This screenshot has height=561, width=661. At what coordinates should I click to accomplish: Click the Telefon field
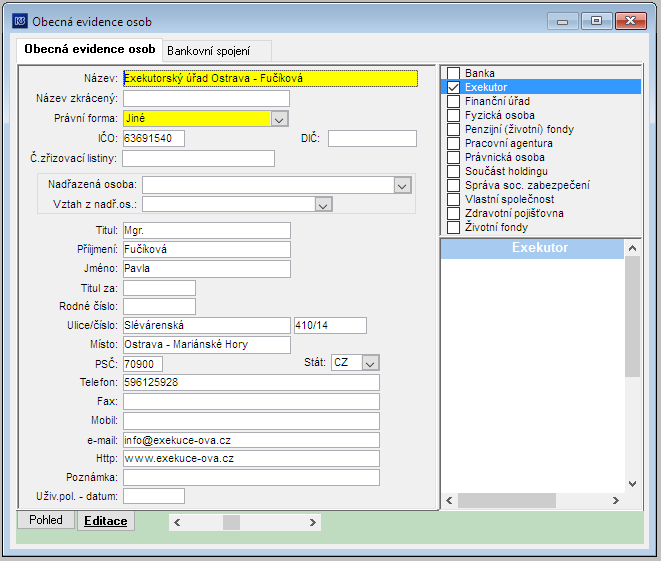(251, 383)
